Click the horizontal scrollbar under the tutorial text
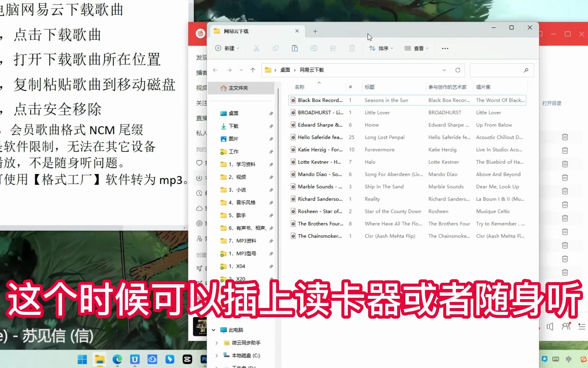 [62, 227]
